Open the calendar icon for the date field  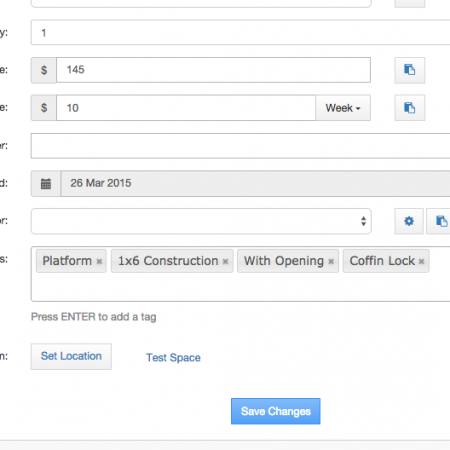tap(46, 184)
